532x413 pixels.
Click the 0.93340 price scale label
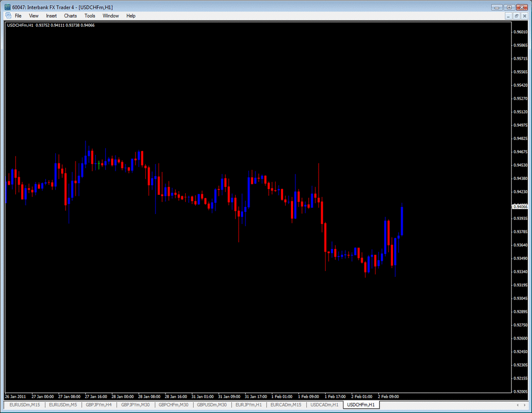520,272
